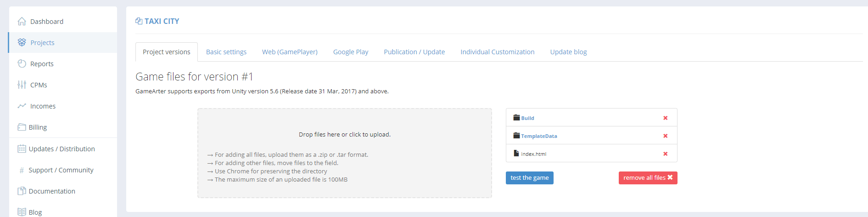Image resolution: width=868 pixels, height=217 pixels.
Task: Click the Incomes line graph icon
Action: point(22,106)
